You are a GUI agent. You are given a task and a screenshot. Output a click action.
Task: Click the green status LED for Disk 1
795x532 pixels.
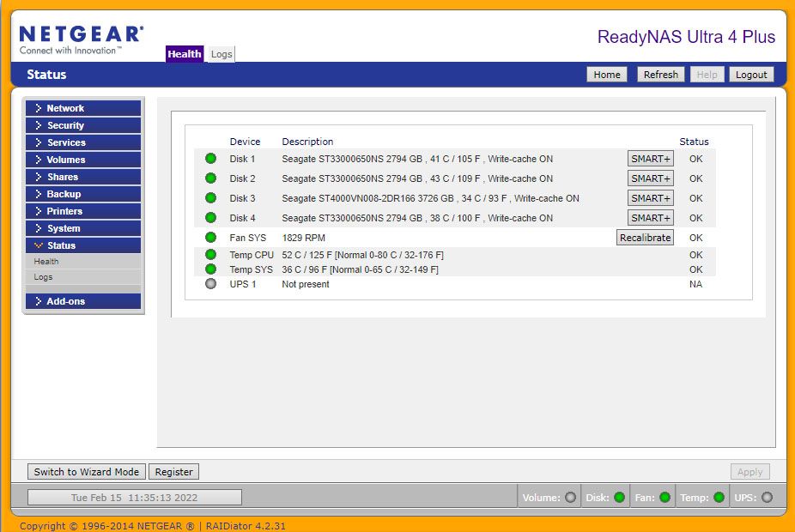[x=210, y=159]
